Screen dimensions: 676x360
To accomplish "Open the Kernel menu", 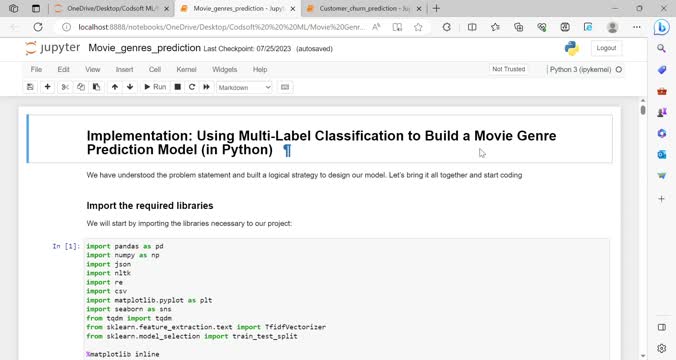I will [186, 69].
